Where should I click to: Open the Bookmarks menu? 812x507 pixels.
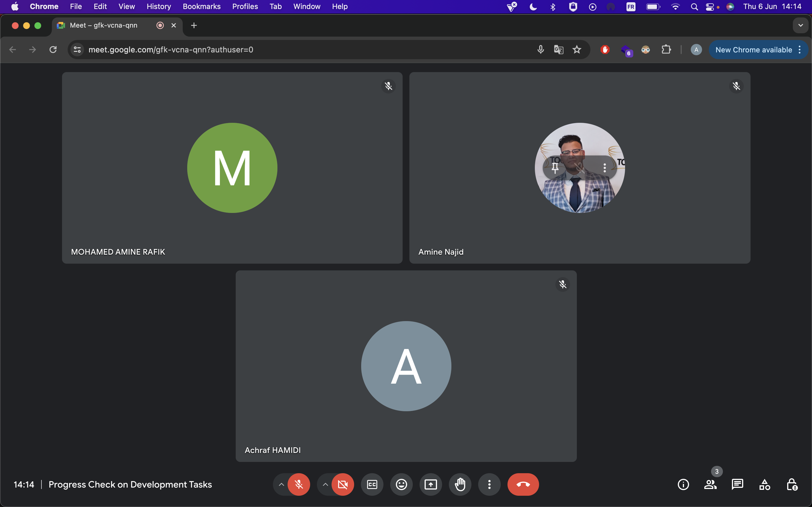coord(201,6)
